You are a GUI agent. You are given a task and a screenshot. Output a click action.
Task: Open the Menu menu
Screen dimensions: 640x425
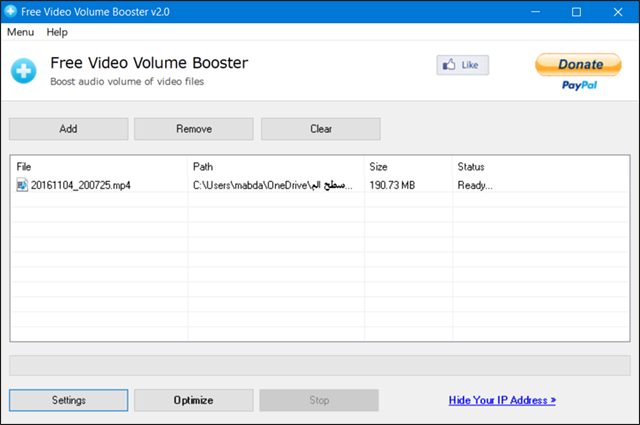point(20,32)
